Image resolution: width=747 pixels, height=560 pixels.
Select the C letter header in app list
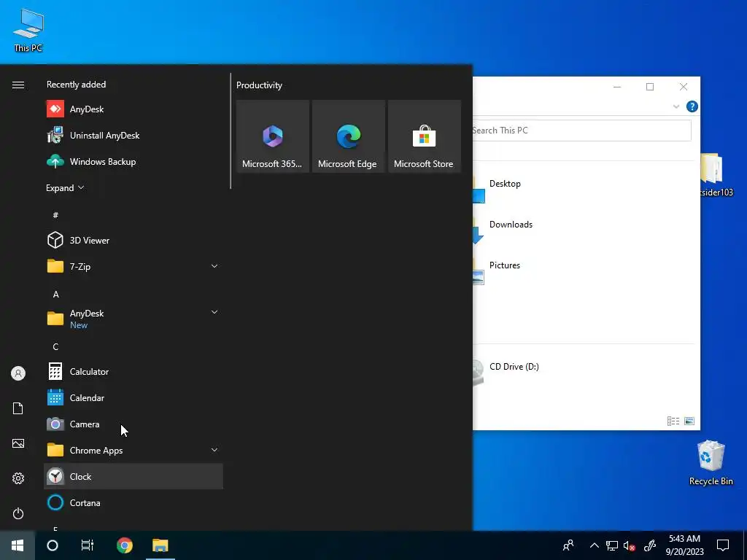tap(55, 346)
